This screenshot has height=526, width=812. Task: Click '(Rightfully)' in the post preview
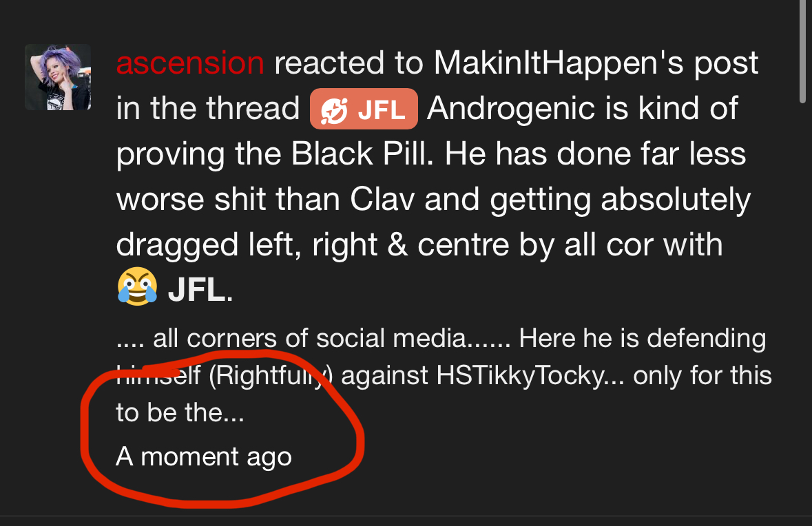271,375
